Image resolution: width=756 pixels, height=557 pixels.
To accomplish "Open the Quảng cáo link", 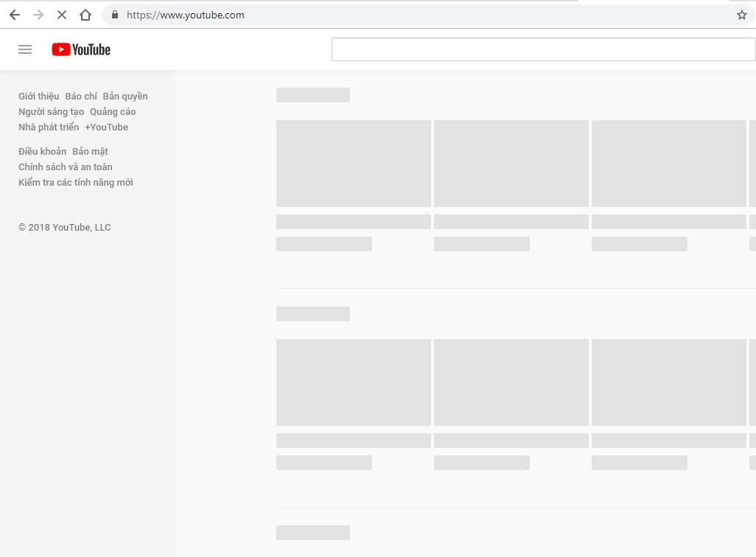I will (113, 111).
